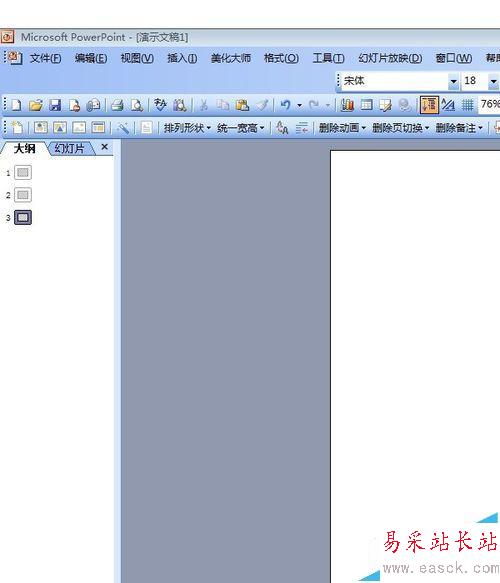Screen dimensions: 500x583
Task: Click the new slide sparkle icon on third toolbar
Action: 17,128
